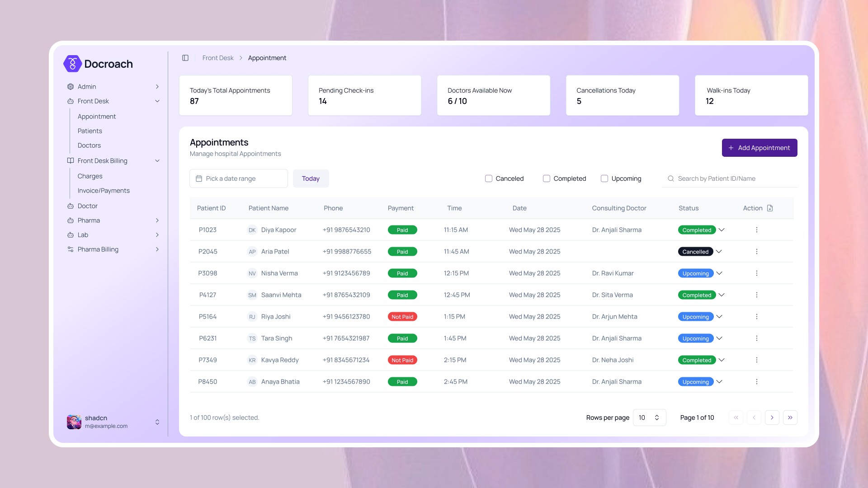This screenshot has height=488, width=868.
Task: Open three-dot action menu for Diya Kapoor
Action: (756, 230)
